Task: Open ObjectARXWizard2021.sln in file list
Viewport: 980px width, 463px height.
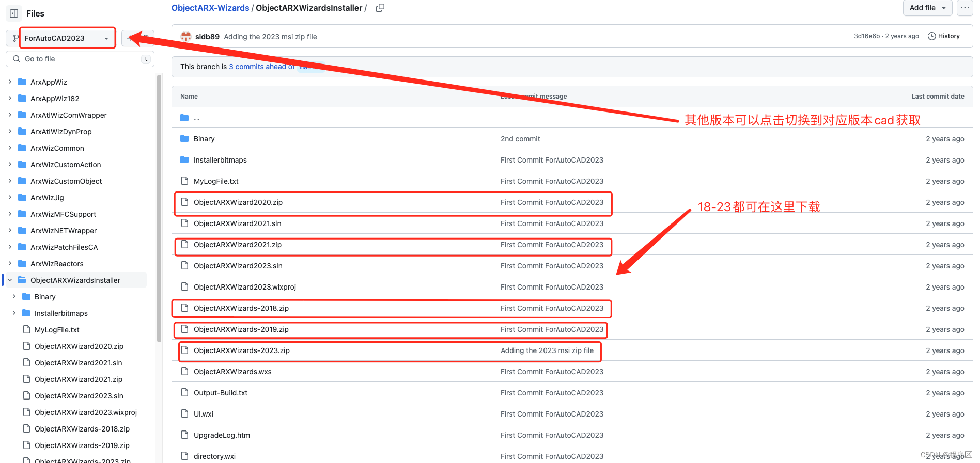Action: (x=238, y=223)
